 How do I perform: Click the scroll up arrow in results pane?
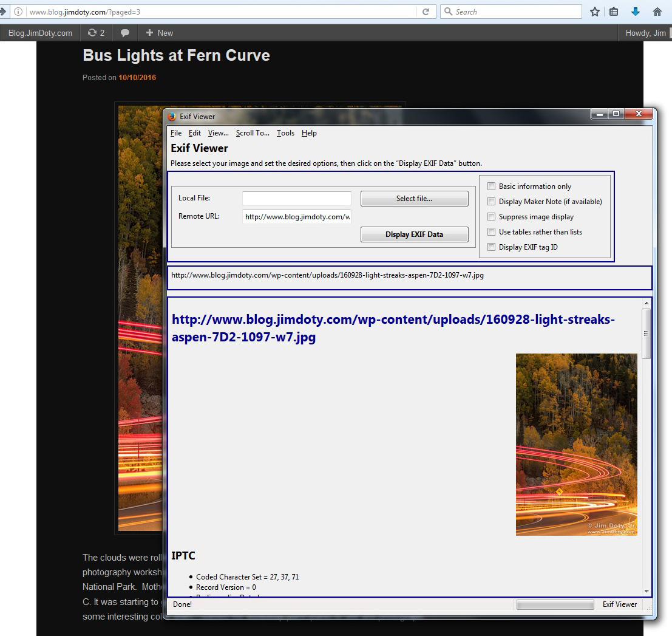647,303
